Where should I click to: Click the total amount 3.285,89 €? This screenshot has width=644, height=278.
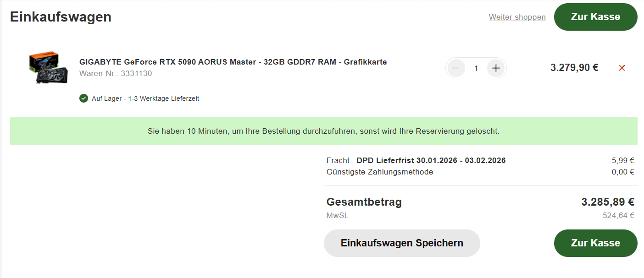pyautogui.click(x=608, y=202)
